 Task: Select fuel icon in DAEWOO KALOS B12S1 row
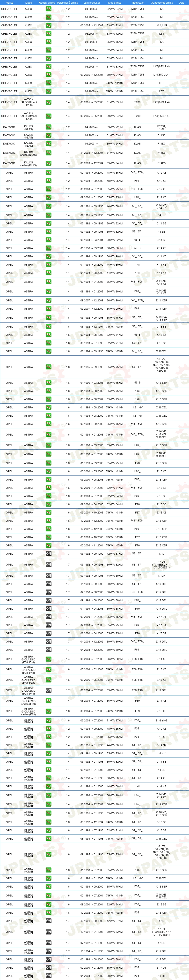[x=48, y=127]
